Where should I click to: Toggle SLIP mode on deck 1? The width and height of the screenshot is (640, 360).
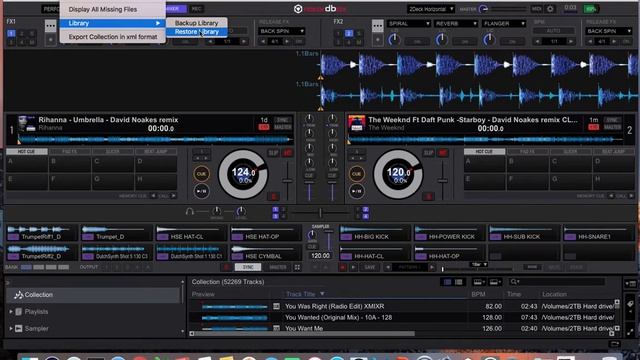point(273,153)
